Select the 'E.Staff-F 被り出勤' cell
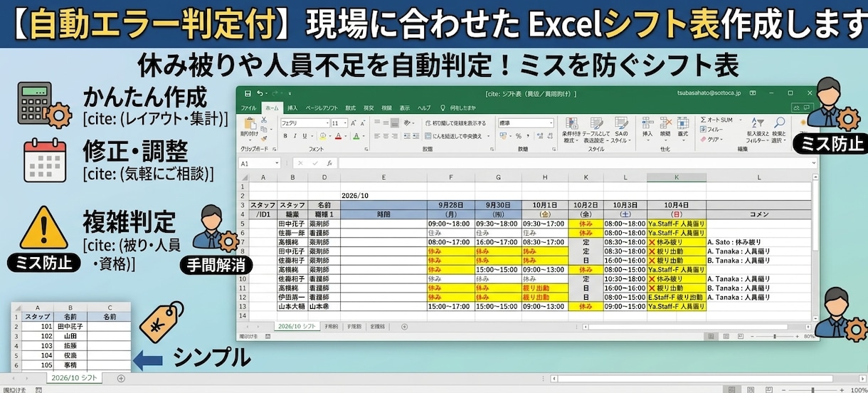868x393 pixels. (x=676, y=297)
